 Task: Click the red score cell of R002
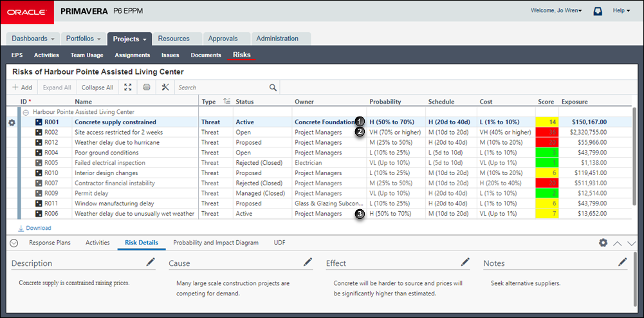click(546, 133)
